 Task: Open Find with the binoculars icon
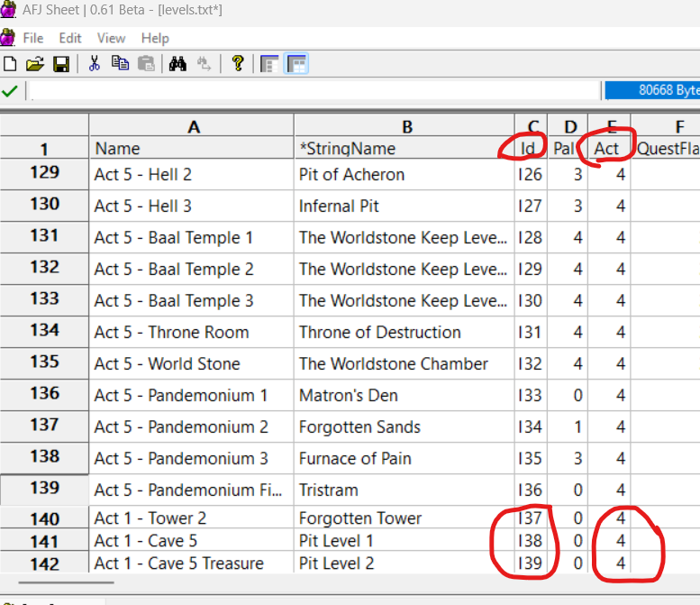(x=177, y=64)
